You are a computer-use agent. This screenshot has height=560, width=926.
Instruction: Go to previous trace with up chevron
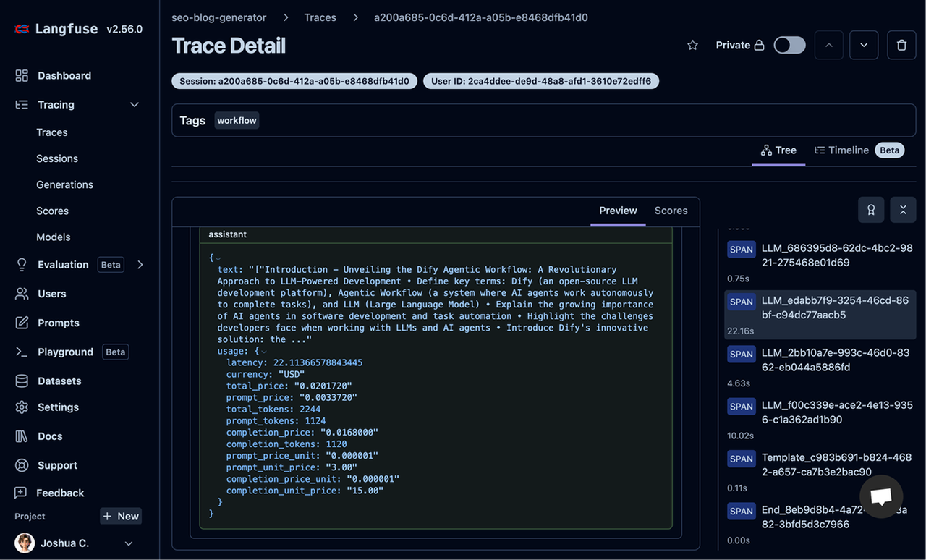[829, 45]
